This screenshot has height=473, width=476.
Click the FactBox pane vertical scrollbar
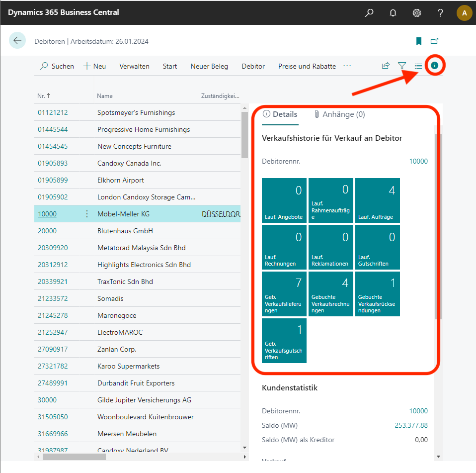(438, 226)
